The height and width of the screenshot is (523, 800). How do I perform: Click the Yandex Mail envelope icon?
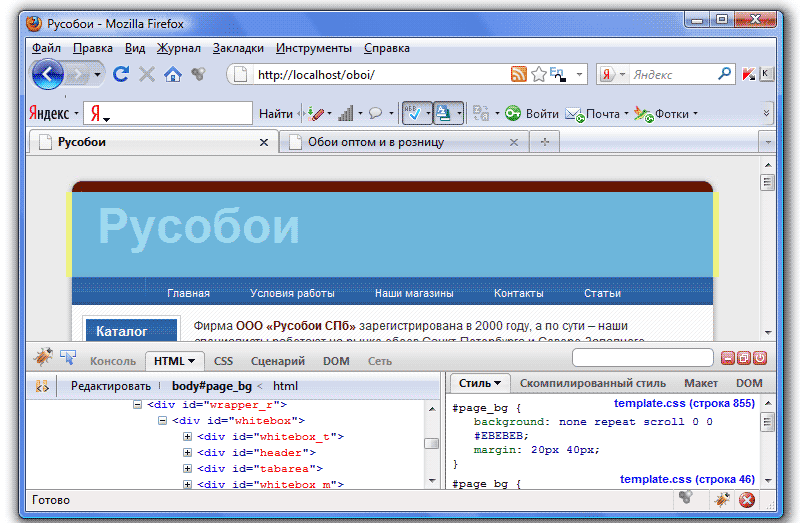(x=574, y=114)
